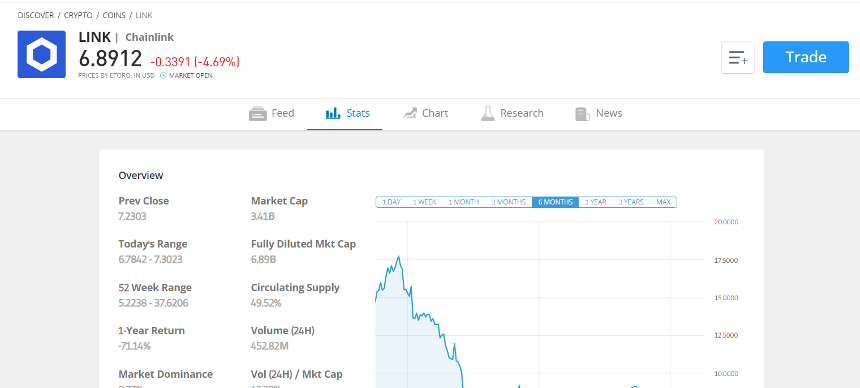Go to COINS in the breadcrumb
860x388 pixels.
click(114, 15)
